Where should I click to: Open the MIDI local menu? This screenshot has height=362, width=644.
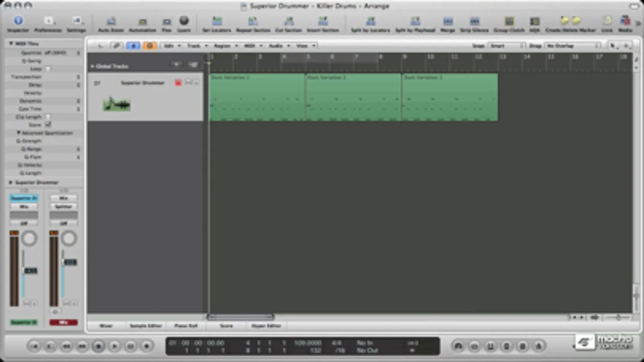click(x=253, y=46)
